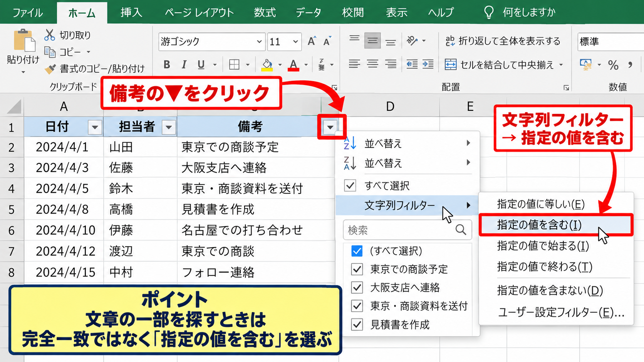Open the font size dropdown showing 11
644x362 pixels.
click(295, 42)
